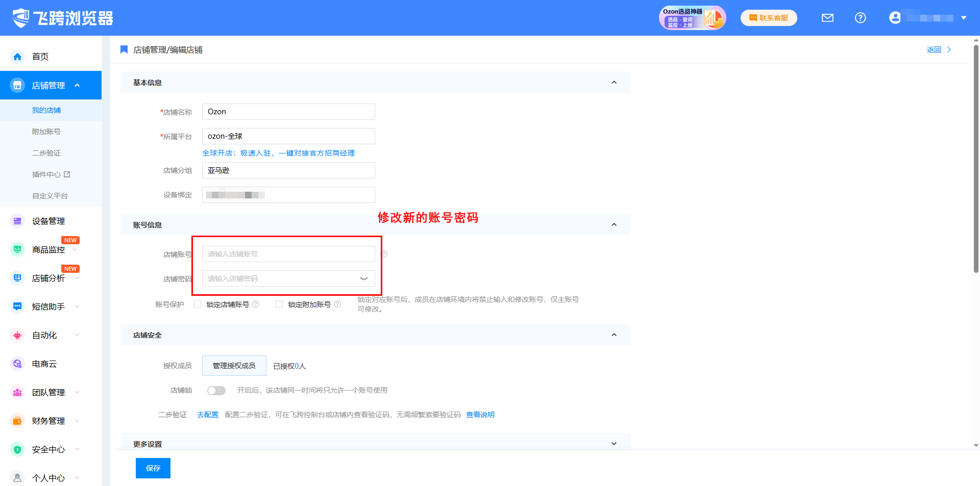Enable the 锁定店铺账号 checkbox
This screenshot has width=980, height=486.
click(198, 304)
